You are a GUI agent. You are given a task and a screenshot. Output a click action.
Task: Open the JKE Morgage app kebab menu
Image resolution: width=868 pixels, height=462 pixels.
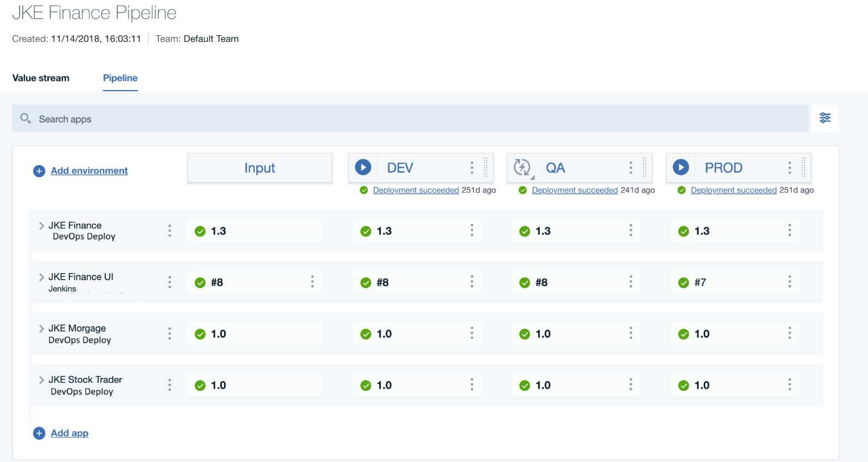pos(170,333)
